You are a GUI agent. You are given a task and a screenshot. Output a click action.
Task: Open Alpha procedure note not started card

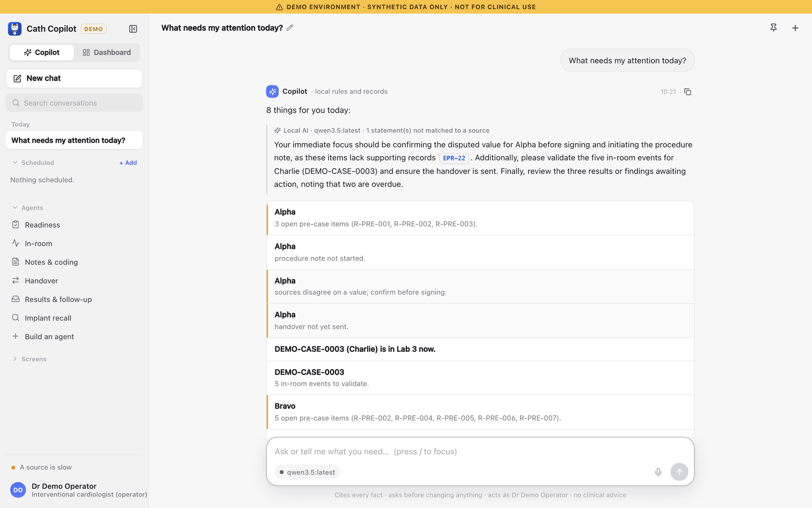(x=480, y=252)
